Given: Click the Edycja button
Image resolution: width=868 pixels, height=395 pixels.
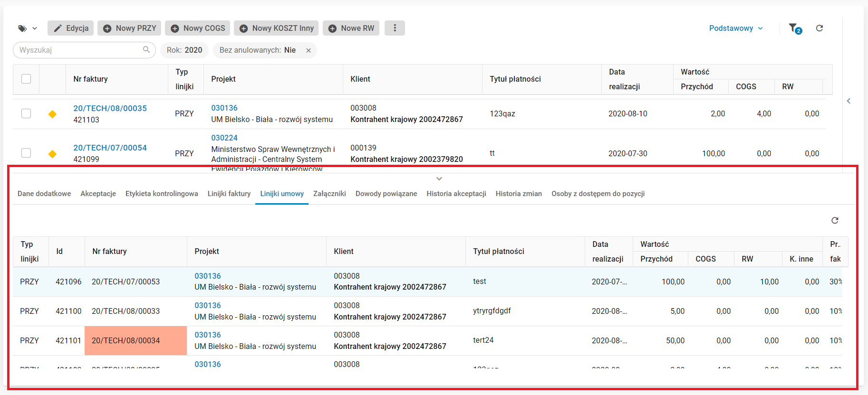Looking at the screenshot, I should point(70,28).
